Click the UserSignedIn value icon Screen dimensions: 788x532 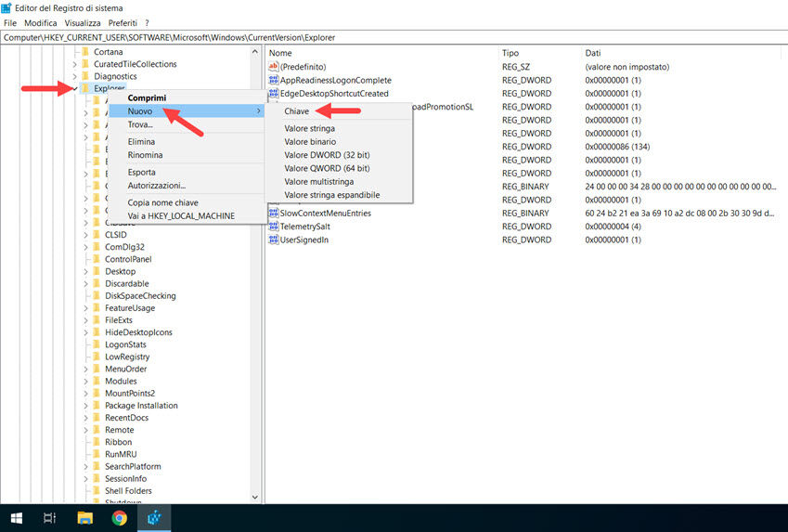pos(274,240)
